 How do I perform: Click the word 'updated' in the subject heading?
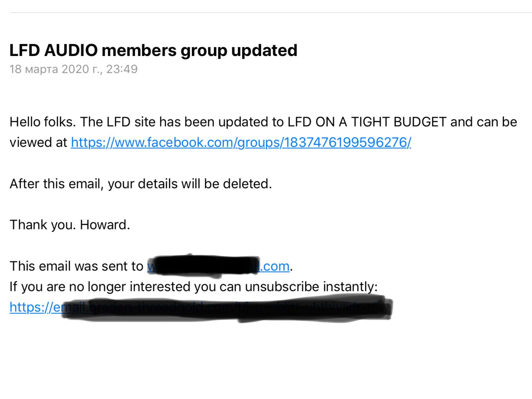click(x=264, y=50)
